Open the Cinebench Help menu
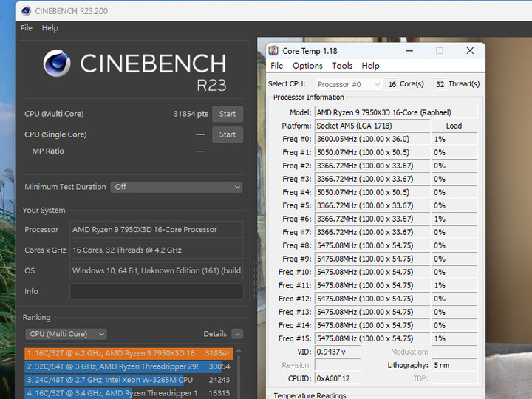This screenshot has height=399, width=532. [50, 28]
